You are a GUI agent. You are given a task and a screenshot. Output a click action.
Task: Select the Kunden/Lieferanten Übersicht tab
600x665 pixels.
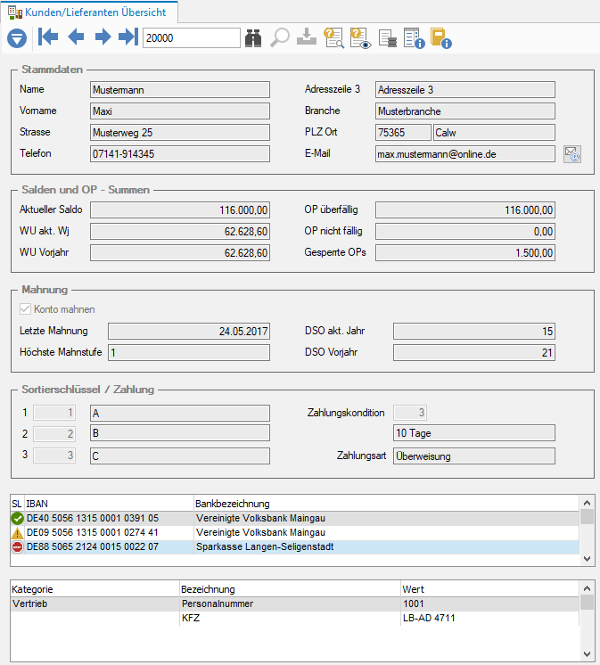89,12
